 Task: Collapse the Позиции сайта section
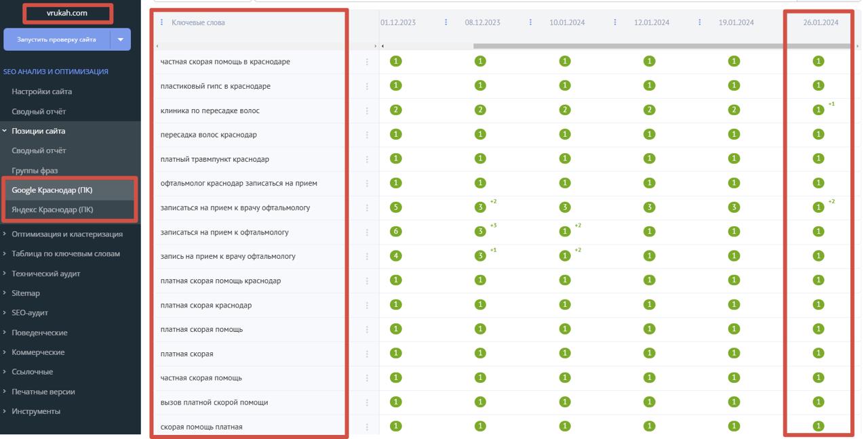[38, 131]
